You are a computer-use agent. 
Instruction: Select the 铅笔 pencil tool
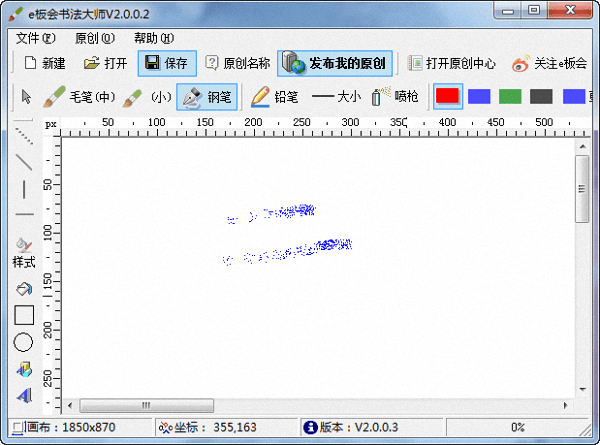[274, 97]
